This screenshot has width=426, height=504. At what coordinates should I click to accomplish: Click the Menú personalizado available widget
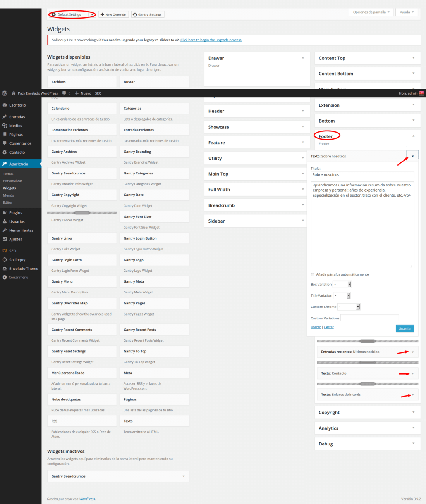(x=82, y=373)
